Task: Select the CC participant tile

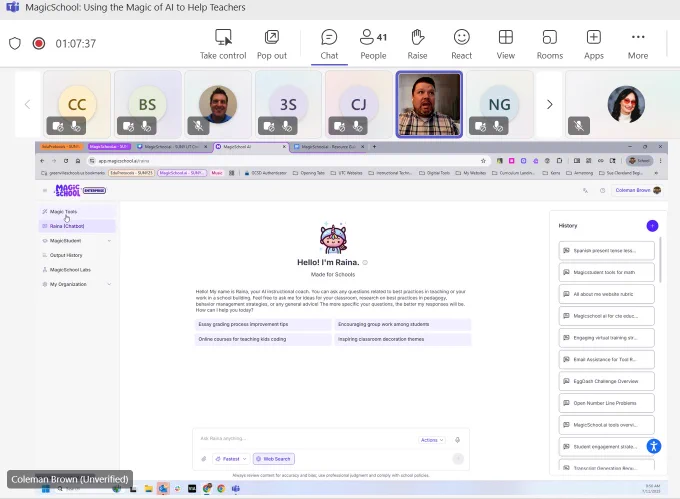Action: coord(77,104)
